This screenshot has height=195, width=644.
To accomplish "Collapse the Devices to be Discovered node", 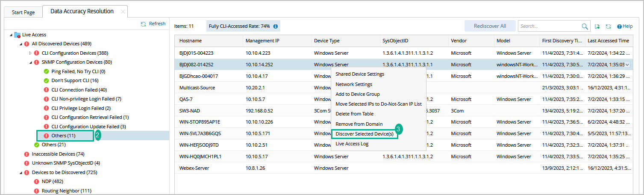I will (21, 173).
